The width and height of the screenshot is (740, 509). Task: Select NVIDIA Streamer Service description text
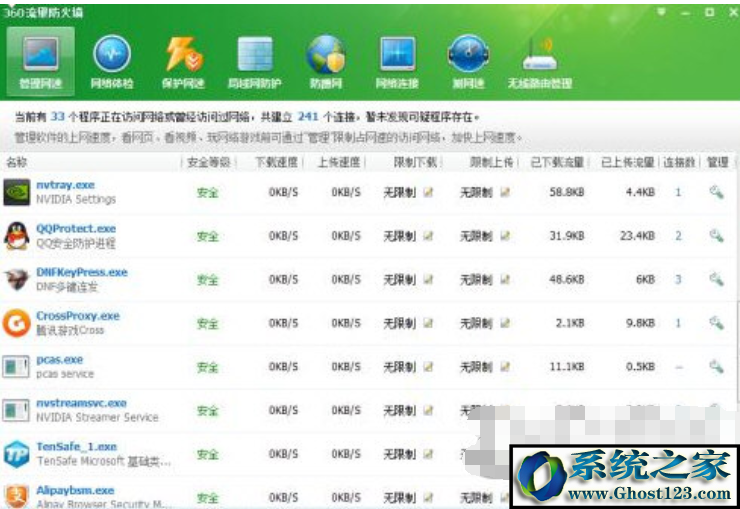tap(97, 417)
